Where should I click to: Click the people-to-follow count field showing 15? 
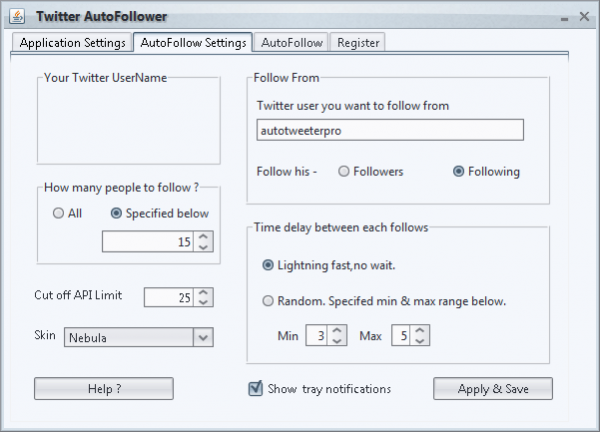click(148, 241)
